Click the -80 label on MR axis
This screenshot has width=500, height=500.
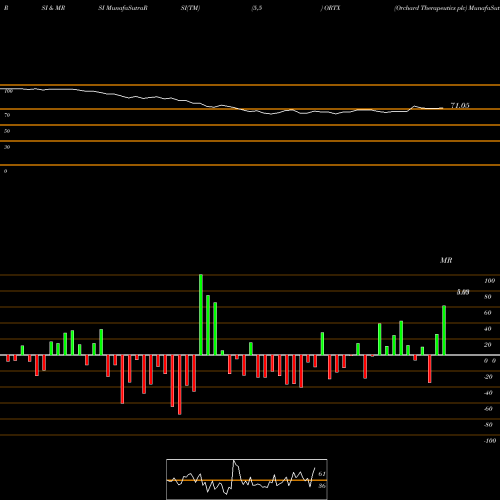pos(488,425)
